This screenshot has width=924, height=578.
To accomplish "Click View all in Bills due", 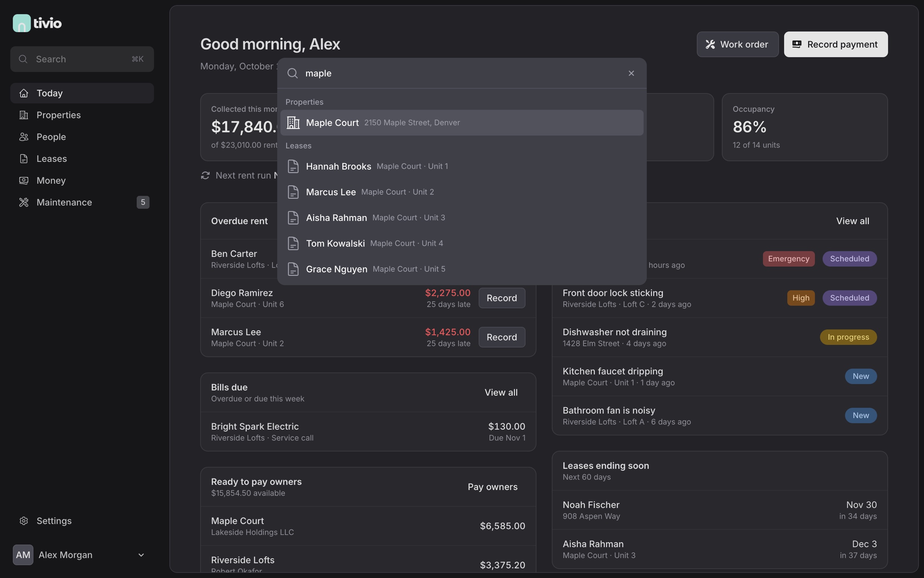I will [x=501, y=392].
